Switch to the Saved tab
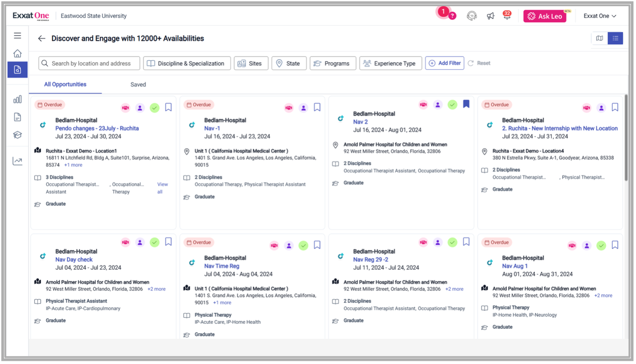The height and width of the screenshot is (364, 636). (138, 85)
